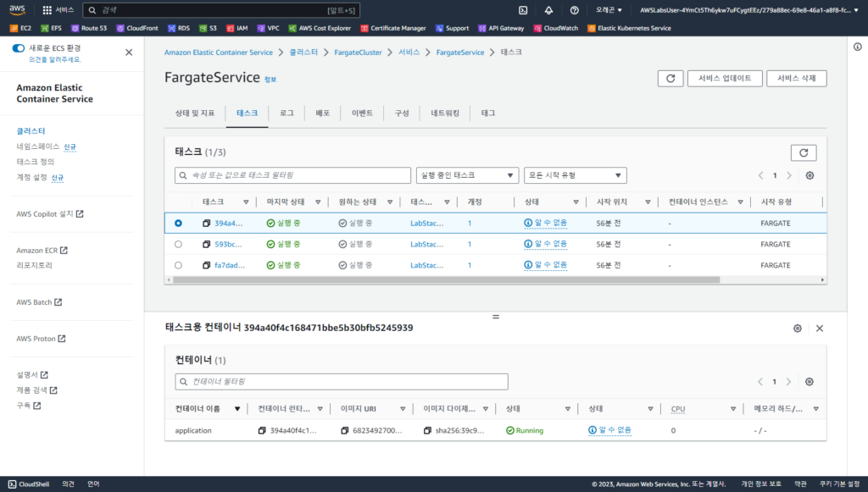Sort by the 시작 위치 column
Image resolution: width=868 pixels, height=492 pixels.
pos(648,202)
